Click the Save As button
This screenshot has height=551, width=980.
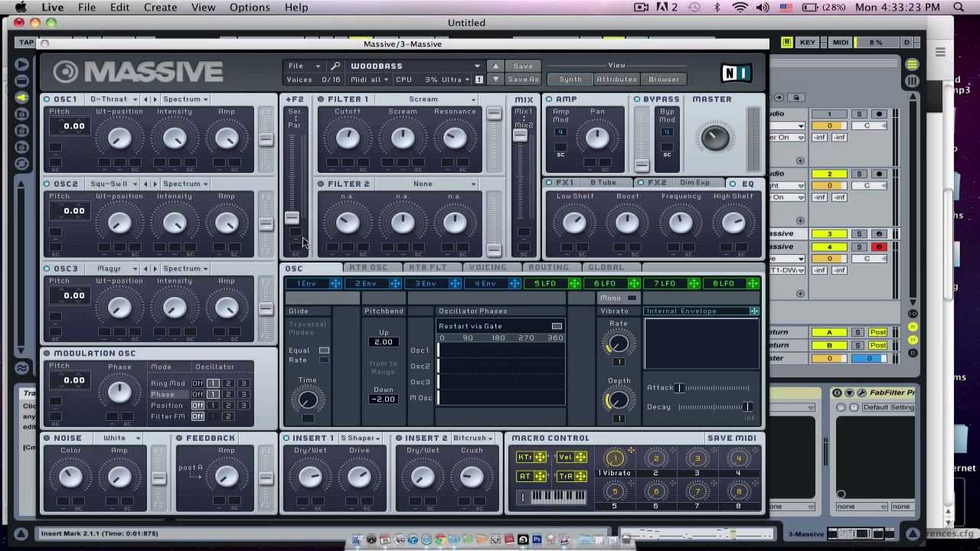tap(523, 80)
